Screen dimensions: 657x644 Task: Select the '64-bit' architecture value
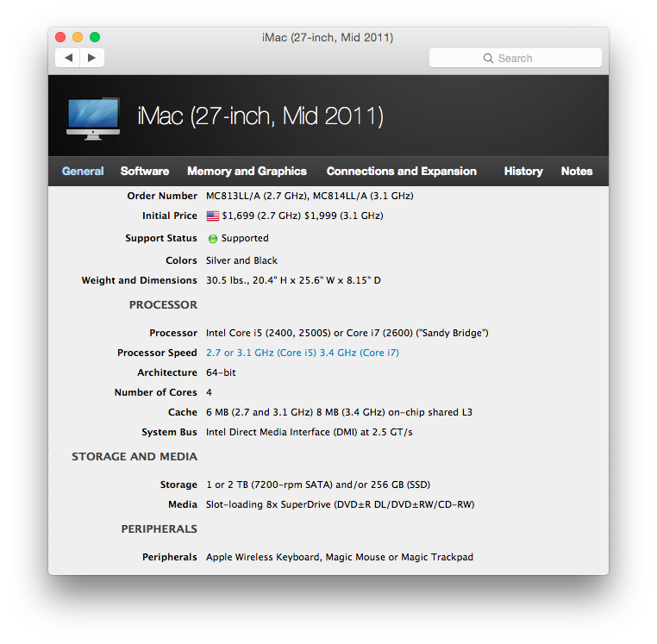[221, 372]
